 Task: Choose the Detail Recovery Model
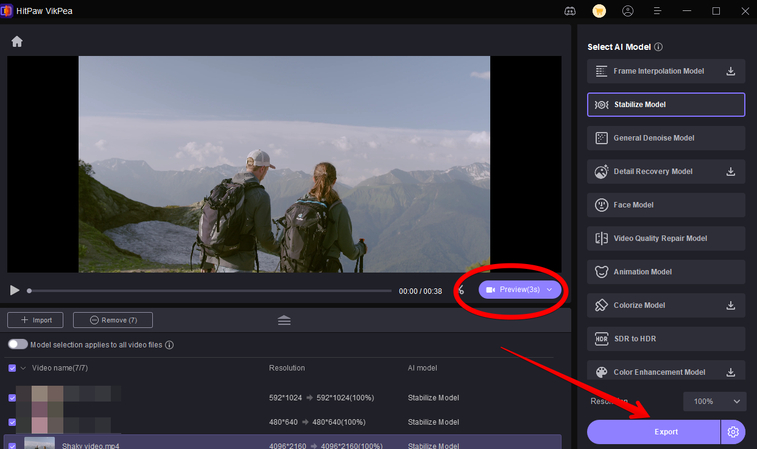tap(666, 171)
